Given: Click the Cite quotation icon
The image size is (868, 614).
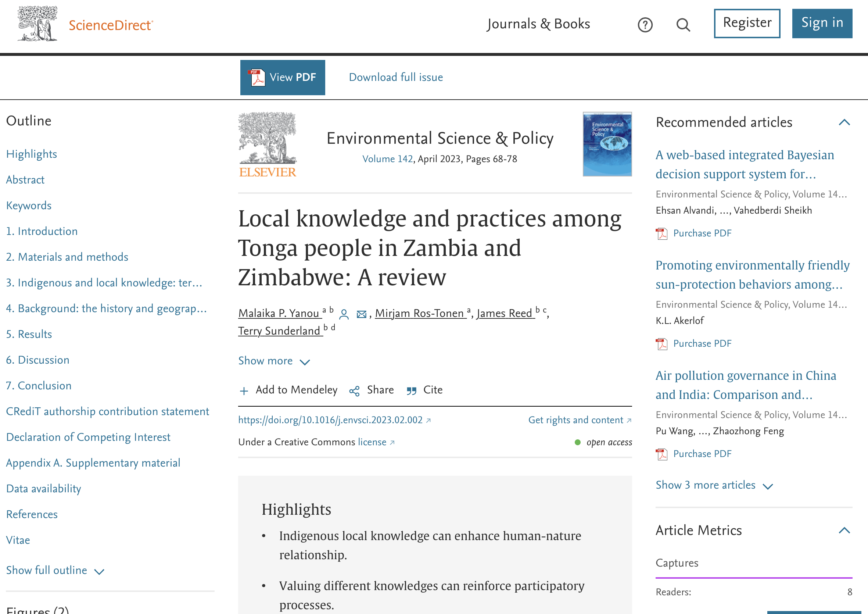Looking at the screenshot, I should click(411, 391).
